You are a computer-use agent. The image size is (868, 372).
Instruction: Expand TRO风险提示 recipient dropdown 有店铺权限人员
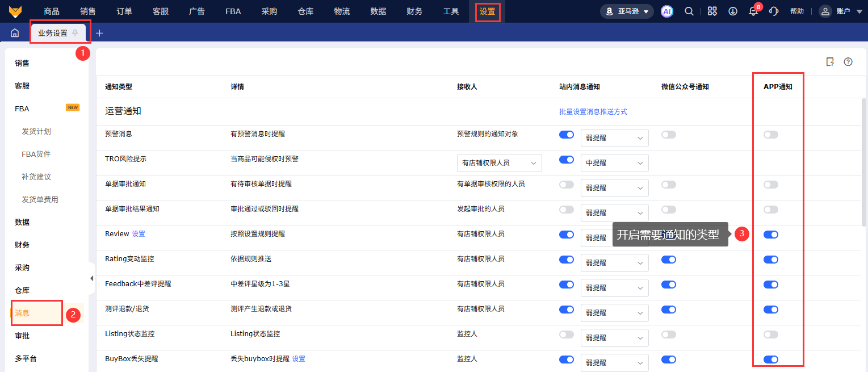(x=499, y=163)
